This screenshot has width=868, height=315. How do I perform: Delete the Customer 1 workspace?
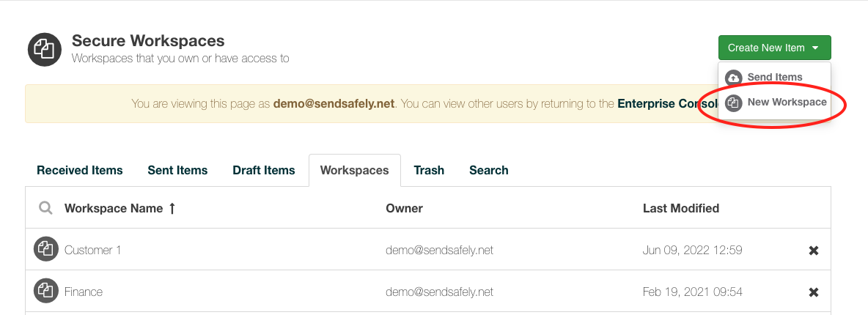(x=813, y=251)
